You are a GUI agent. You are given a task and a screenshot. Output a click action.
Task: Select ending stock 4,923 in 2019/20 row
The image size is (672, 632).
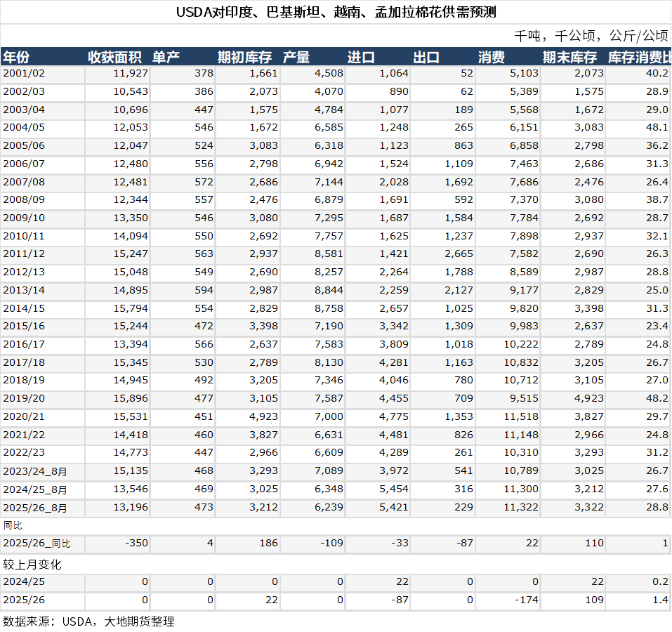589,398
